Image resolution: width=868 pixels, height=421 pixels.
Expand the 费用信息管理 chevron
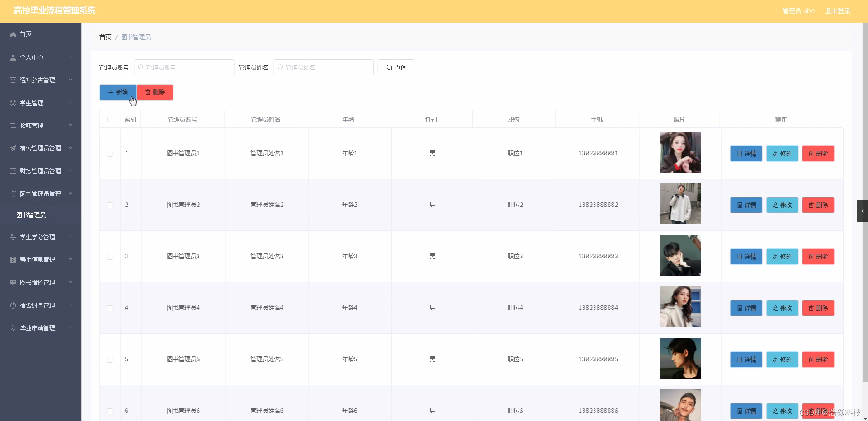click(x=71, y=259)
